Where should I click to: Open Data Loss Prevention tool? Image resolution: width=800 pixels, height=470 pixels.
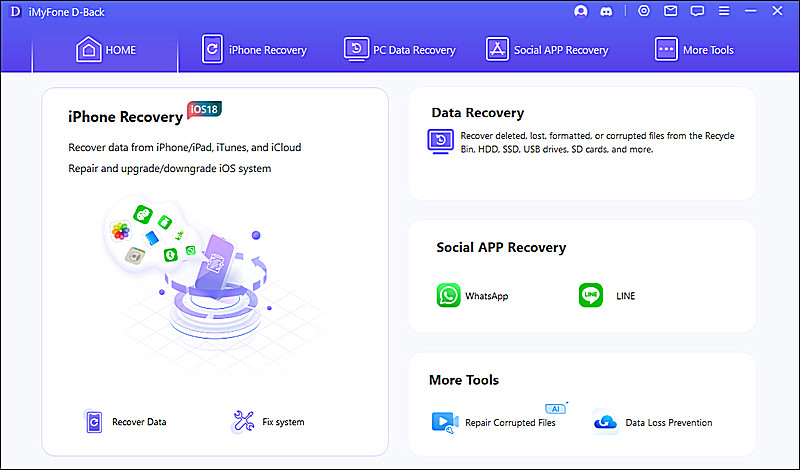pos(653,423)
